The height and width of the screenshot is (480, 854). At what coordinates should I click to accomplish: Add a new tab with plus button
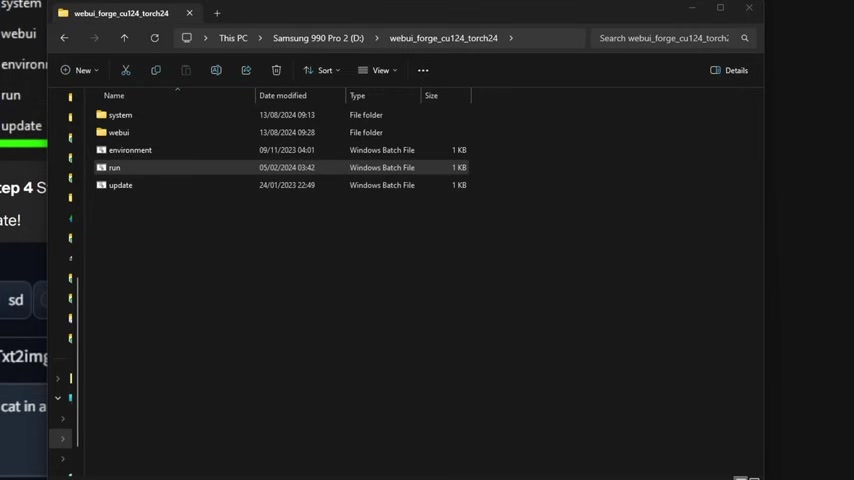click(x=217, y=13)
